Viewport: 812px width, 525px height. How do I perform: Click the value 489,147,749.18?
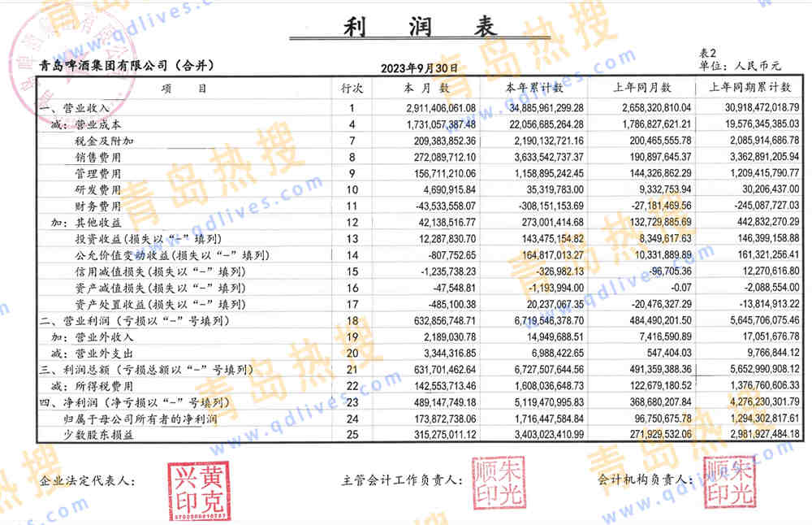pos(445,402)
